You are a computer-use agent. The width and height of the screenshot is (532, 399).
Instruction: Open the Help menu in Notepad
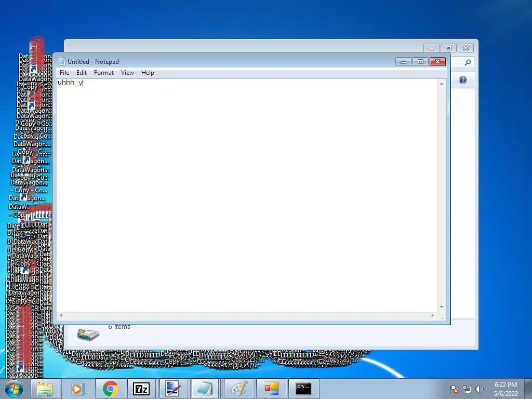(x=148, y=73)
